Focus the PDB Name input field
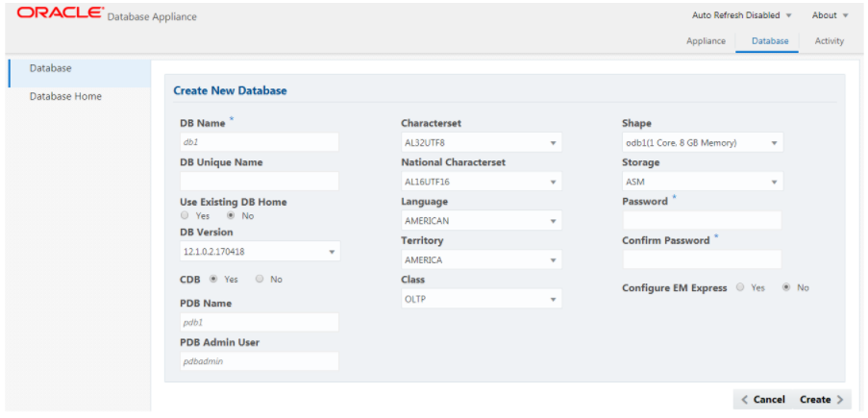This screenshot has width=868, height=418. 260,322
